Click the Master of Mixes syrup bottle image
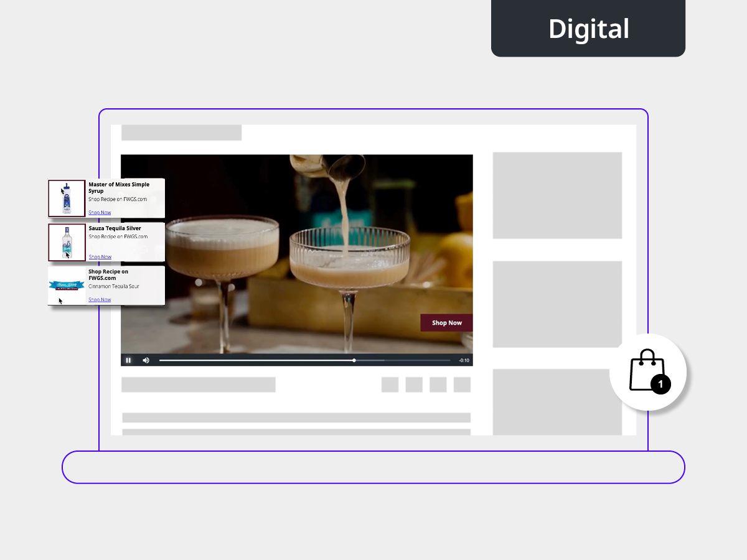The image size is (747, 560). (67, 198)
